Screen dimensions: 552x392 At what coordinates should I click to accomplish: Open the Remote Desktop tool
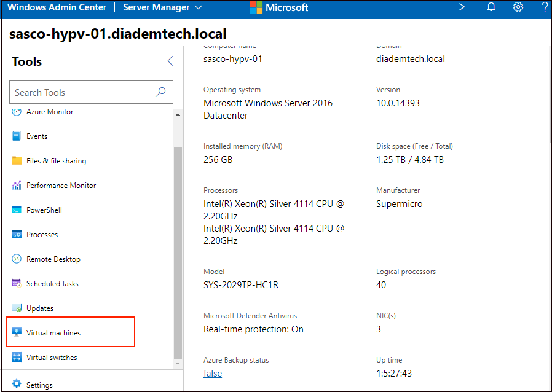pyautogui.click(x=53, y=259)
